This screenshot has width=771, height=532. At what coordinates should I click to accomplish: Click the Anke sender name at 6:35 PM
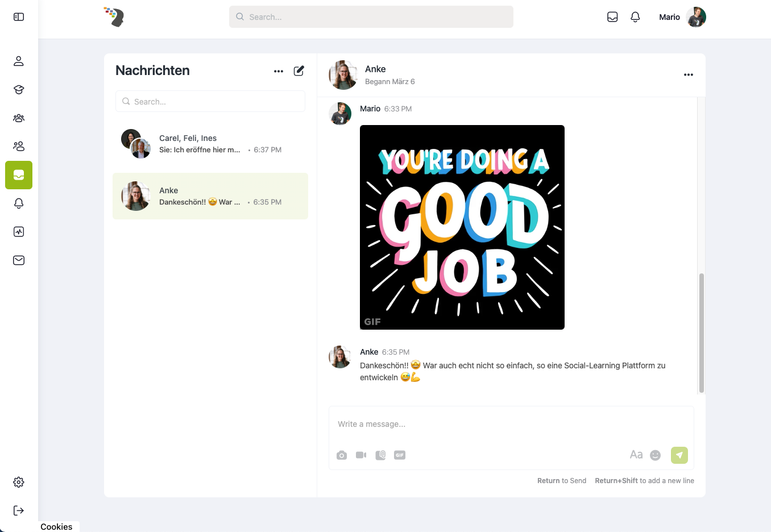(x=369, y=352)
